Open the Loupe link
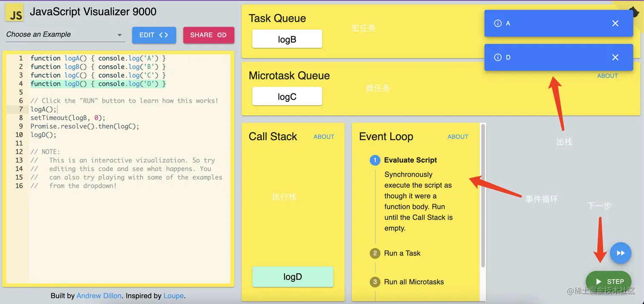The height and width of the screenshot is (304, 644). point(173,295)
